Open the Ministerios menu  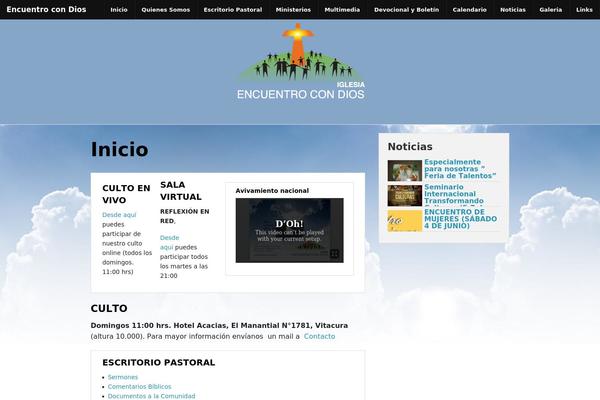pyautogui.click(x=293, y=10)
